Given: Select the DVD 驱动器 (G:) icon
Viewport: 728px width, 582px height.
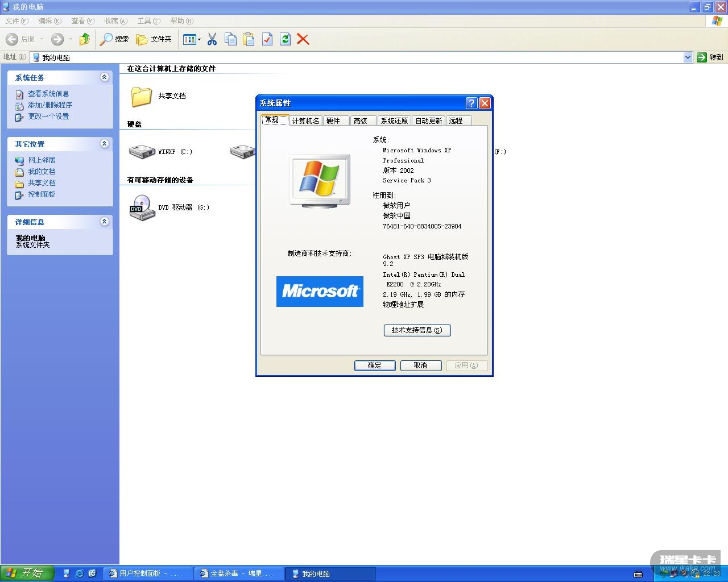Looking at the screenshot, I should pyautogui.click(x=142, y=207).
